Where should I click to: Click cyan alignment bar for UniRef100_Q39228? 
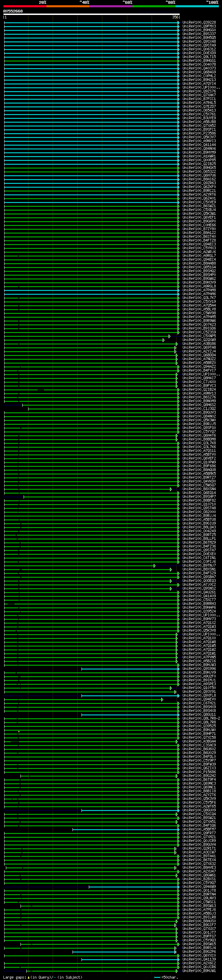click(92, 23)
